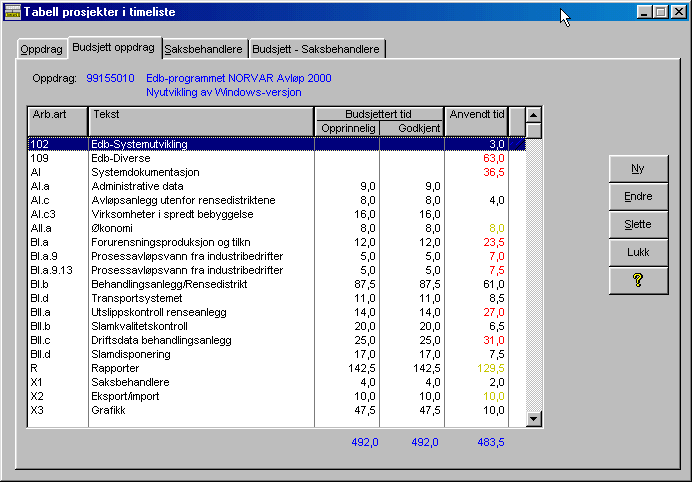Screen dimensions: 692x482
Task: Click the Opprinnelig value 87,5
Action: pyautogui.click(x=365, y=284)
